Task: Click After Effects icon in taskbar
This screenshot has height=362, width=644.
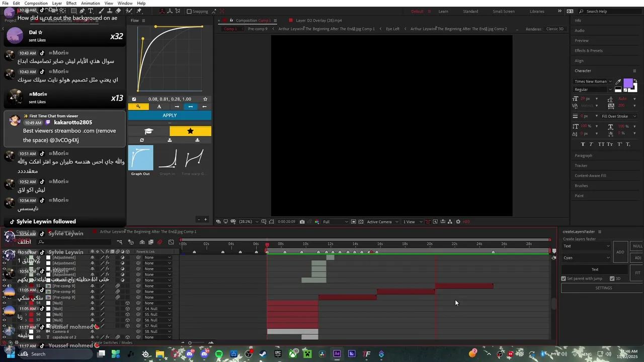Action: (337, 354)
